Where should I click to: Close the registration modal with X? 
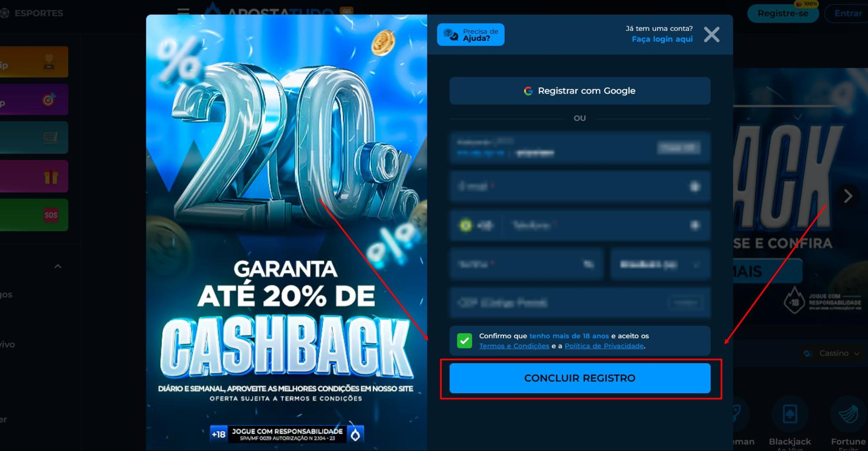point(711,34)
